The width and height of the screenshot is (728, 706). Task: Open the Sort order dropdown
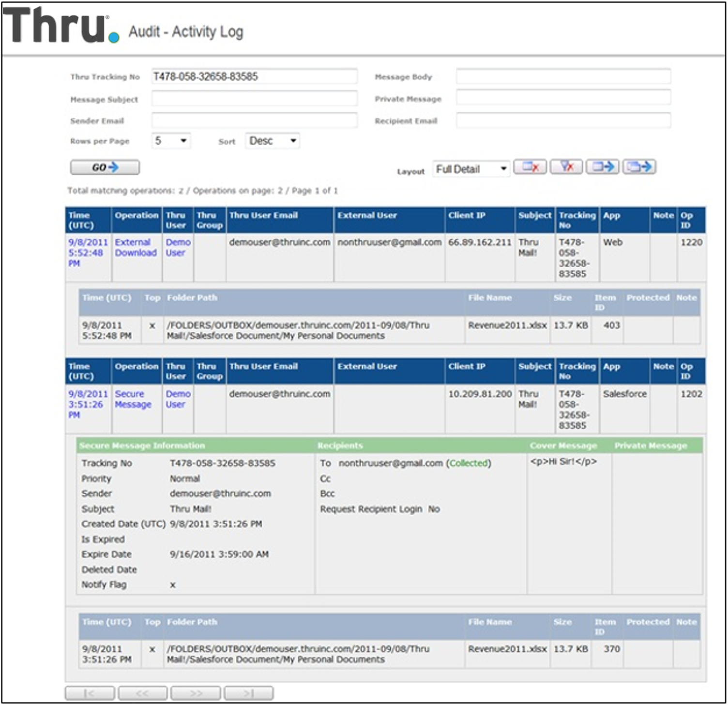(x=272, y=141)
